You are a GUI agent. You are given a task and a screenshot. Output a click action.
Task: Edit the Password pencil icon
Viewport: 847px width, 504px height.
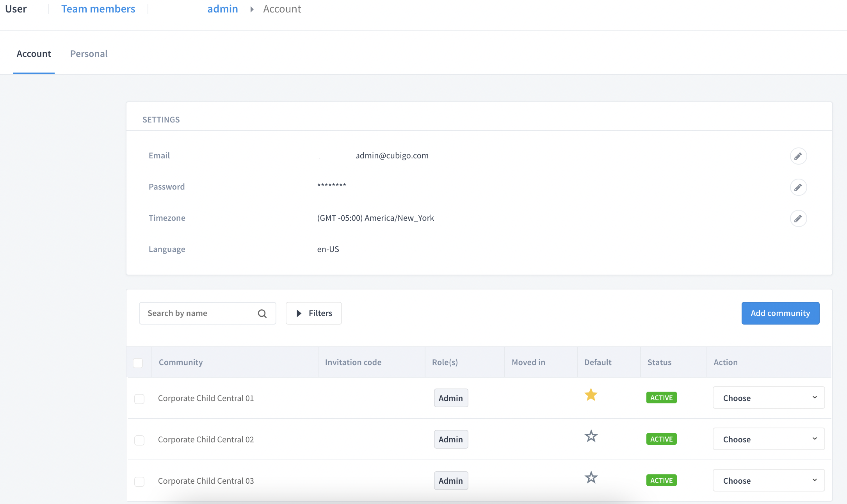[x=798, y=187]
